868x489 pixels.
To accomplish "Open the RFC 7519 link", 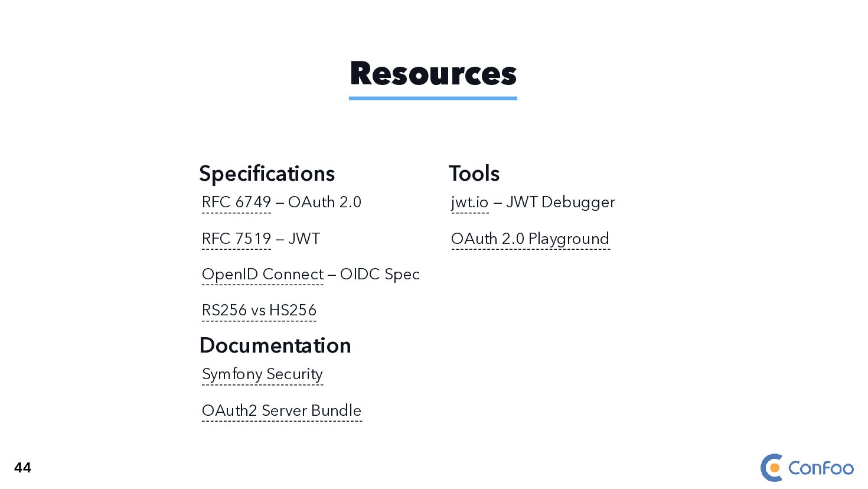I will 236,239.
